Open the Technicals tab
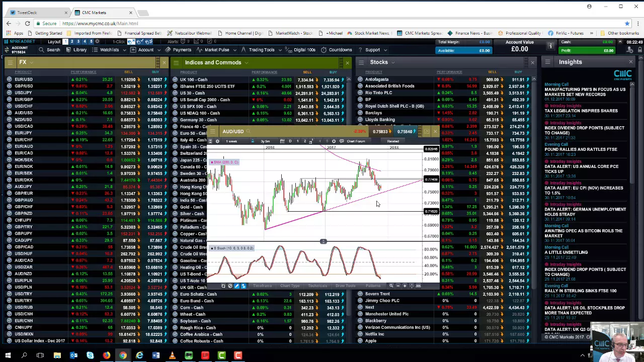The height and width of the screenshot is (362, 644). (317, 286)
